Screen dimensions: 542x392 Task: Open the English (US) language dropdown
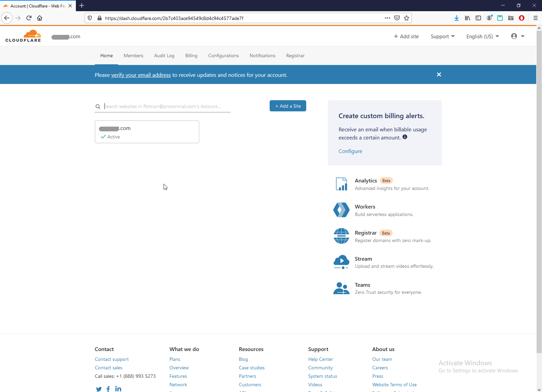click(x=483, y=37)
